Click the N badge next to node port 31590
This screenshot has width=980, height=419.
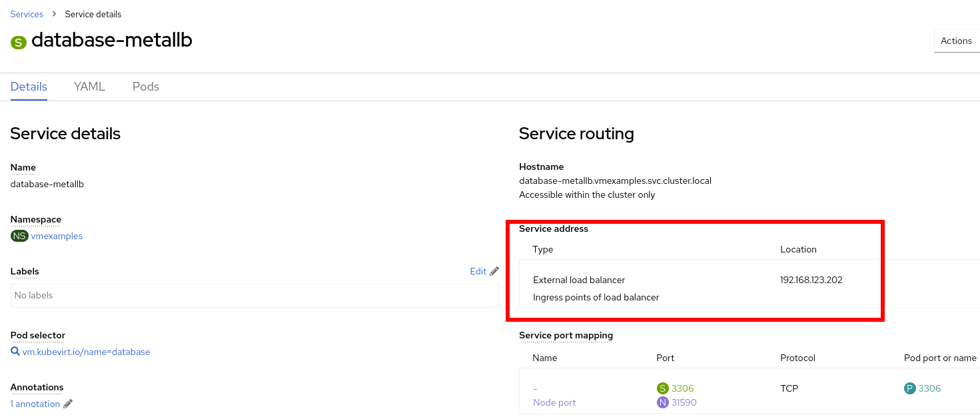coord(662,402)
